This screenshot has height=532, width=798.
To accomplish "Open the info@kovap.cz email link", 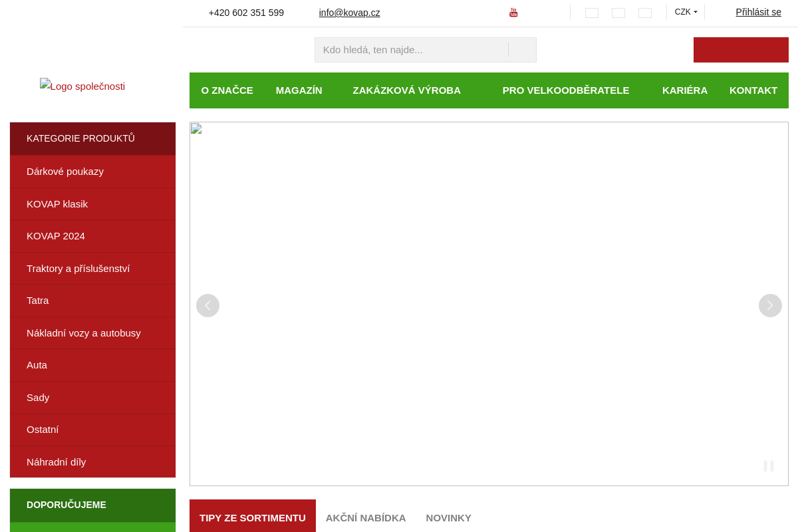I will coord(349,13).
